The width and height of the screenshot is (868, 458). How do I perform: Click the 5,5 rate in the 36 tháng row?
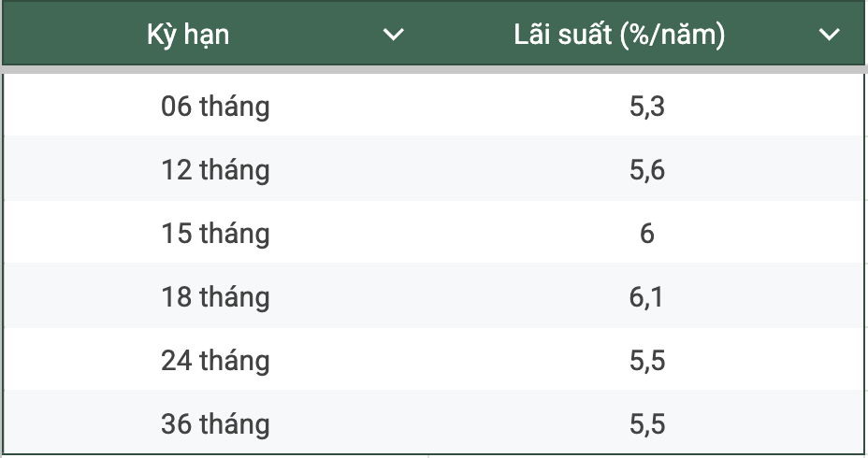647,424
